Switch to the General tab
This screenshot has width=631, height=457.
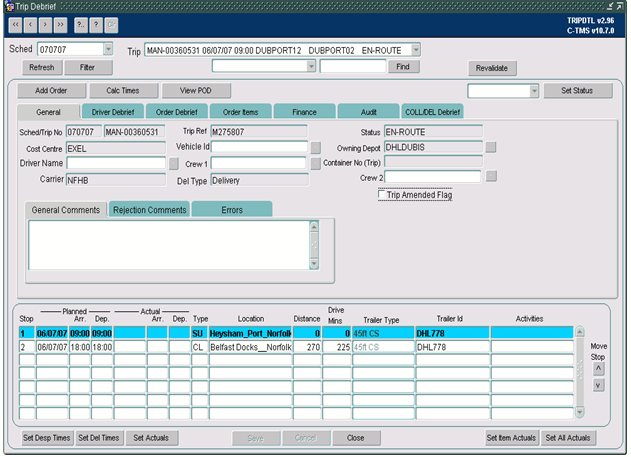click(49, 112)
